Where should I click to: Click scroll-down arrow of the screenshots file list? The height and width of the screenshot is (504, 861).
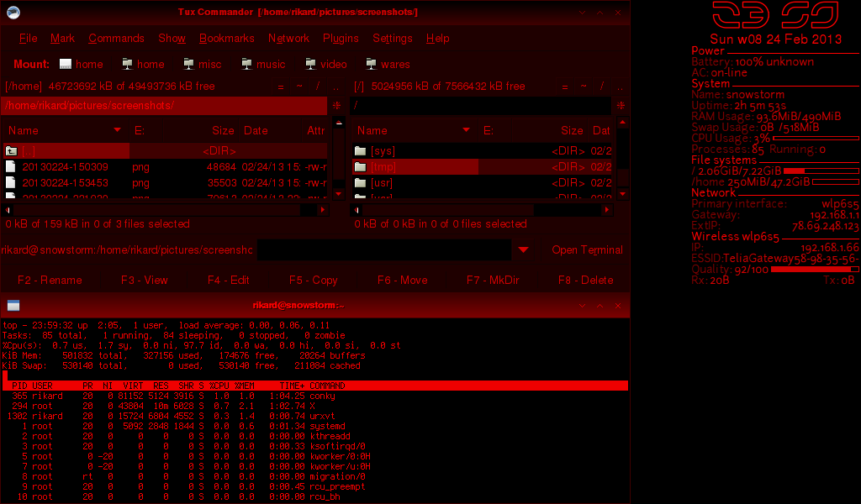339,193
